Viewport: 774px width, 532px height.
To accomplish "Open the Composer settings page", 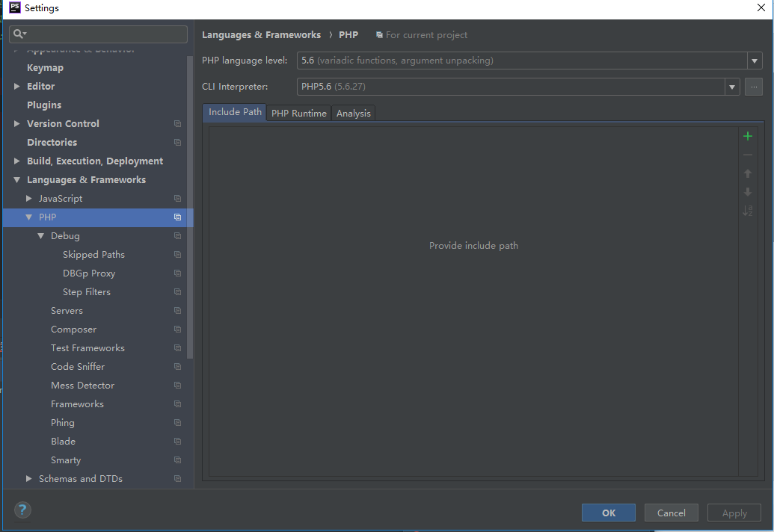I will click(73, 330).
